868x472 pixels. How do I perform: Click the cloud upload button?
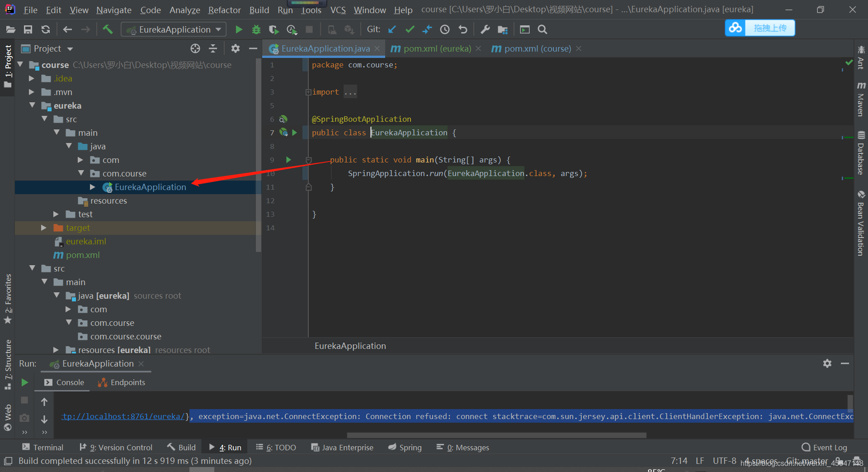(760, 28)
